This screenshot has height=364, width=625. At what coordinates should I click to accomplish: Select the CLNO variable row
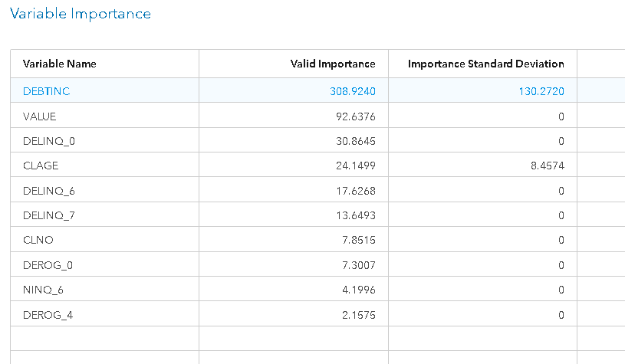[x=38, y=240]
